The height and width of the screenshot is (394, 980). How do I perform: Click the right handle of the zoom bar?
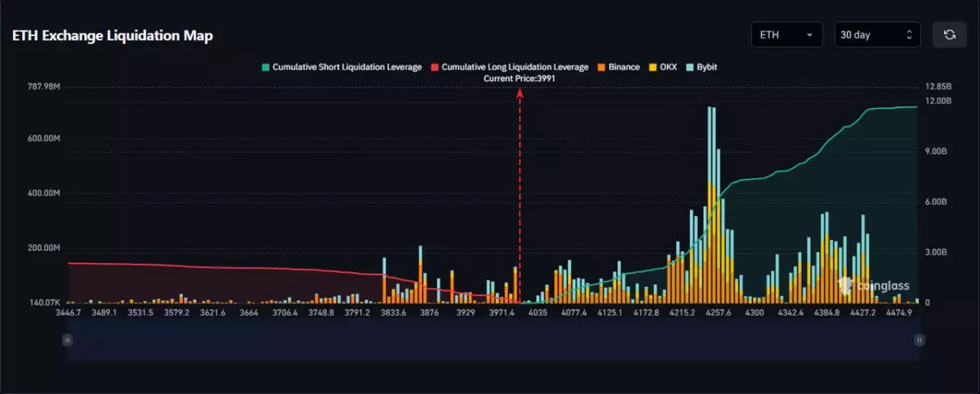919,339
